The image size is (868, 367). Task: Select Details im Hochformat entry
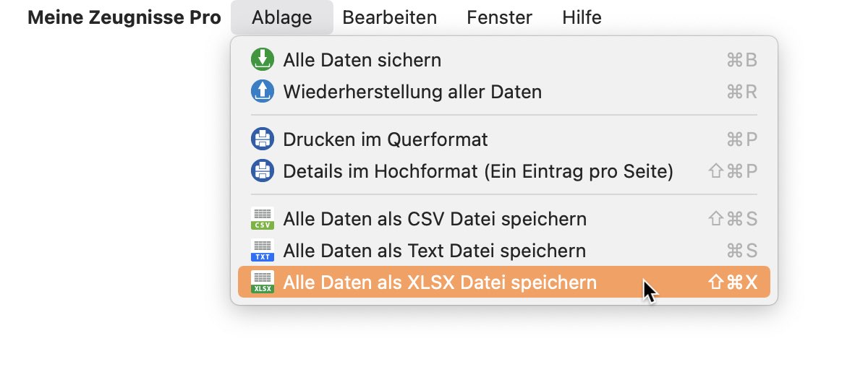(504, 171)
